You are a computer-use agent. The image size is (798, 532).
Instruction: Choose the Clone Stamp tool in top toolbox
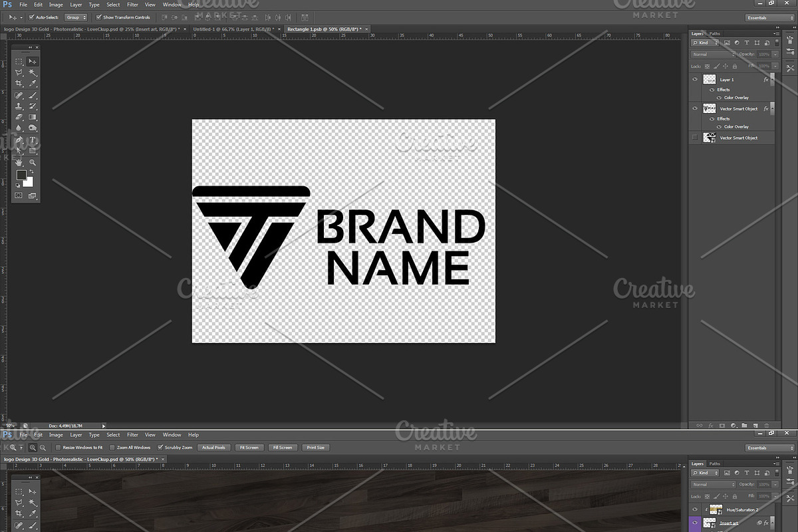coord(19,106)
